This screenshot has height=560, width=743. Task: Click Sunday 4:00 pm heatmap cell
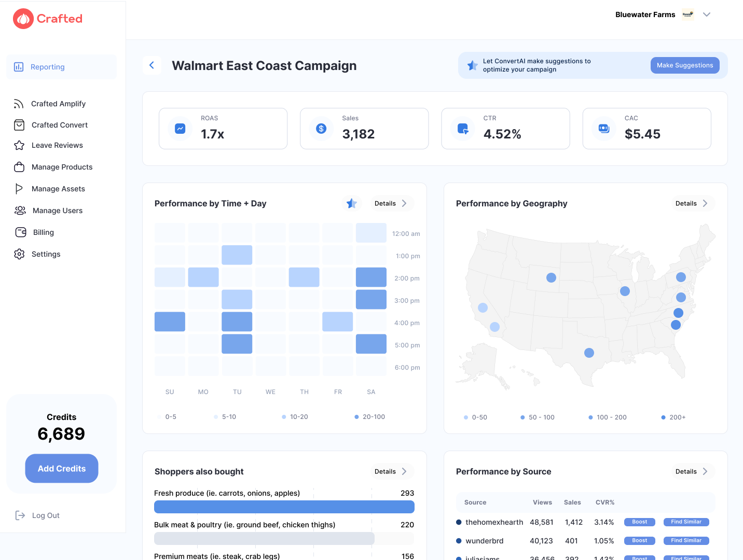point(170,321)
